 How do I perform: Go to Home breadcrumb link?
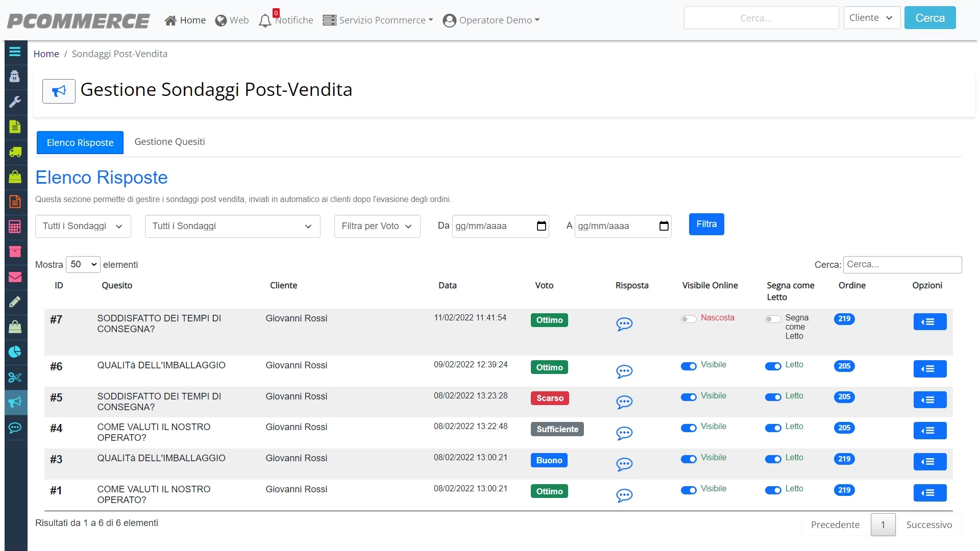46,54
